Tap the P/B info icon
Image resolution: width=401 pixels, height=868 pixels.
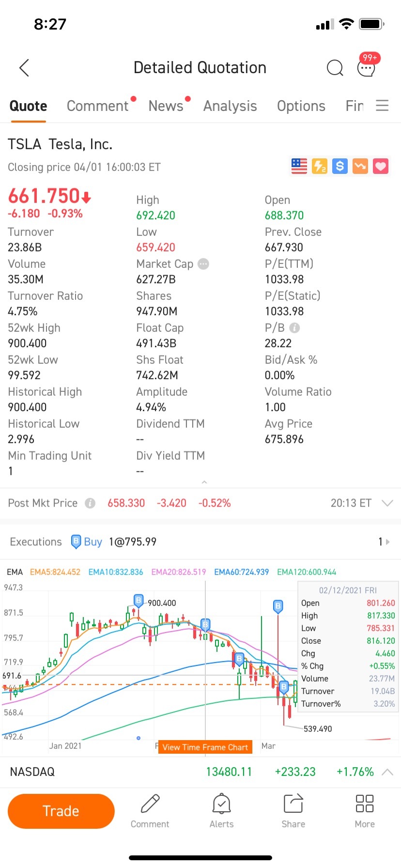click(294, 328)
